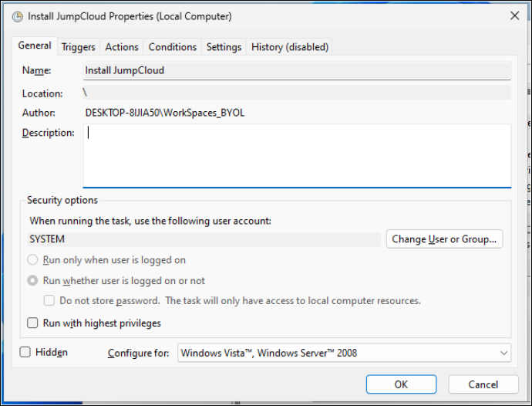
Task: Open the History (disabled) tab
Action: (290, 47)
